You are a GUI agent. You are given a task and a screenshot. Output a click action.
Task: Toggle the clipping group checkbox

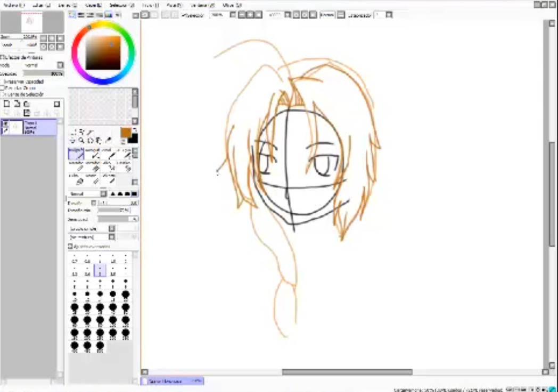2,88
